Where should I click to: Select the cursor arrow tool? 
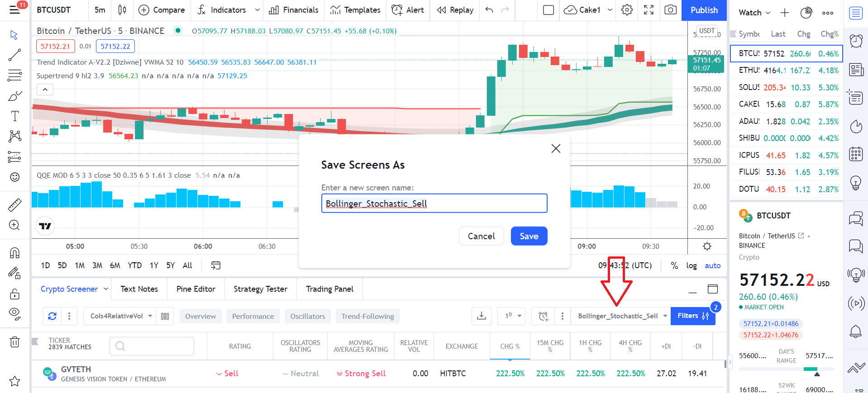coord(14,35)
